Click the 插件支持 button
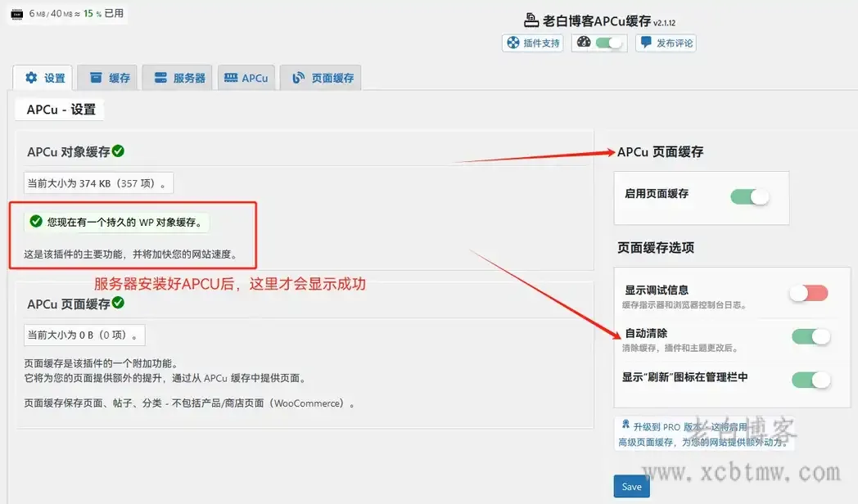Viewport: 858px width, 504px height. point(532,43)
